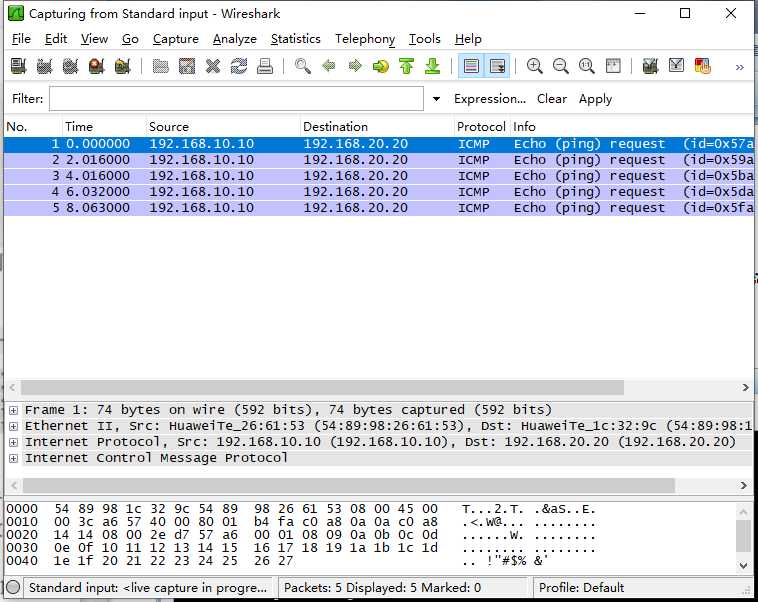Open the Help menu
Image resolution: width=758 pixels, height=602 pixels.
(468, 39)
